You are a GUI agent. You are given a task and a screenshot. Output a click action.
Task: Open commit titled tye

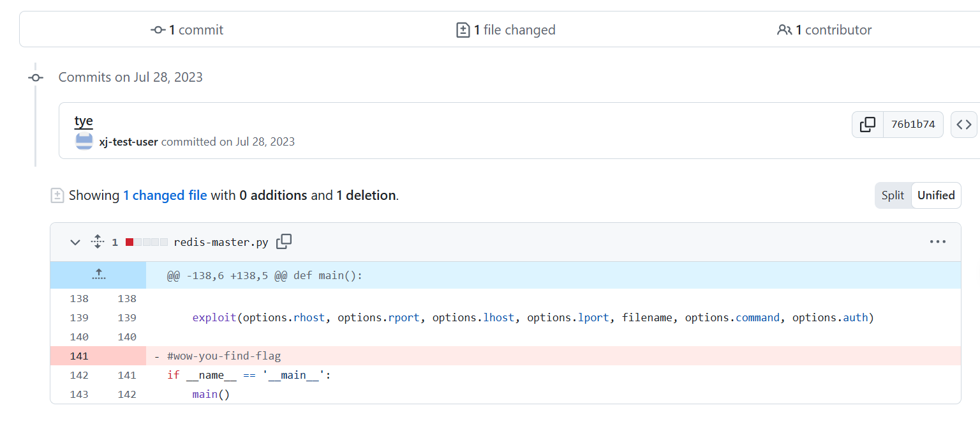(x=84, y=121)
